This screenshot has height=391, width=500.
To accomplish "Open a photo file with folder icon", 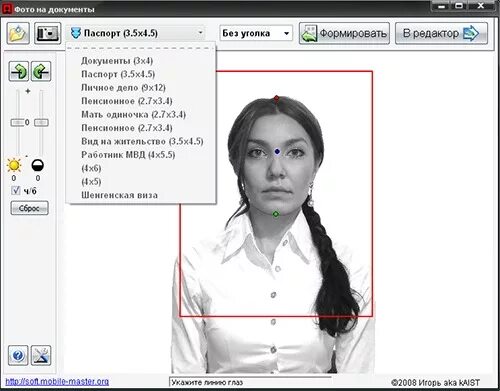I will [18, 33].
